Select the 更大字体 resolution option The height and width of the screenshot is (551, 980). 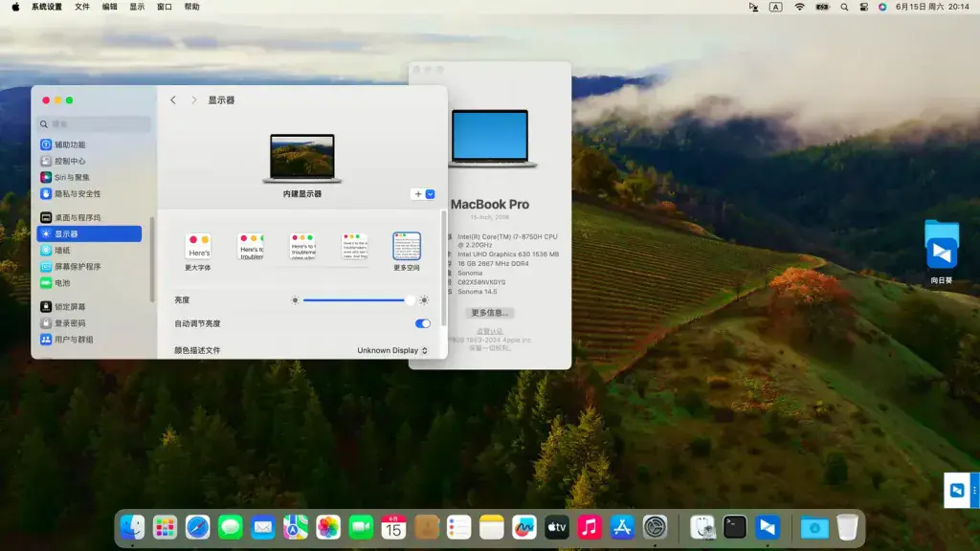tap(198, 252)
